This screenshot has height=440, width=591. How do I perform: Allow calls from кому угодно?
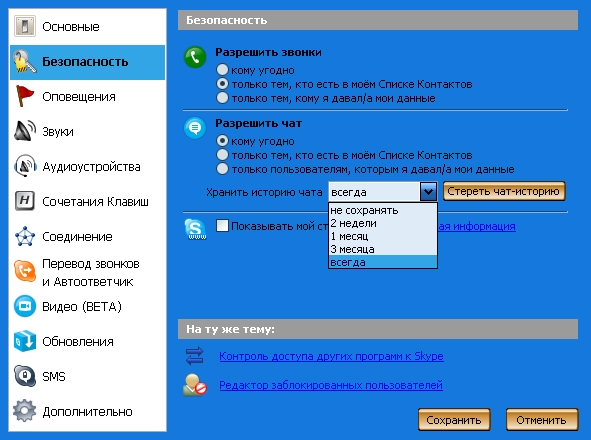(x=222, y=69)
